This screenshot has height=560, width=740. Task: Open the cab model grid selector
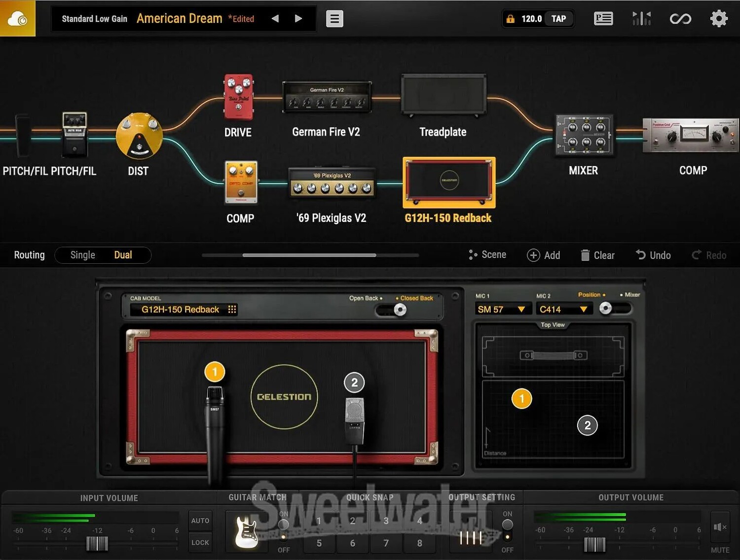click(x=232, y=309)
